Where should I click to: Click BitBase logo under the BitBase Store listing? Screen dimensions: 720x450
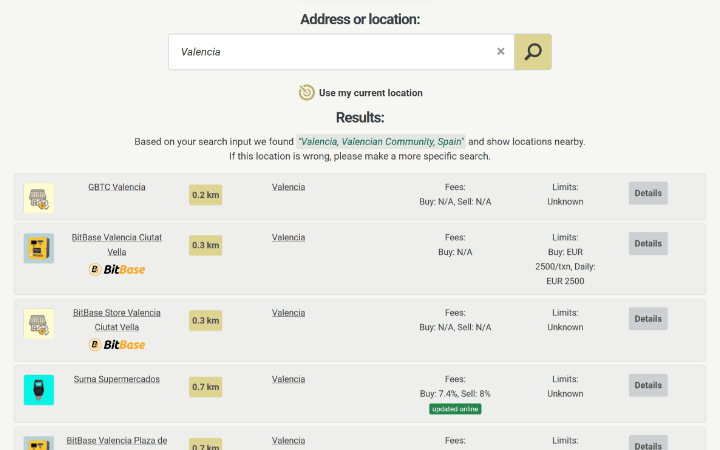point(117,345)
